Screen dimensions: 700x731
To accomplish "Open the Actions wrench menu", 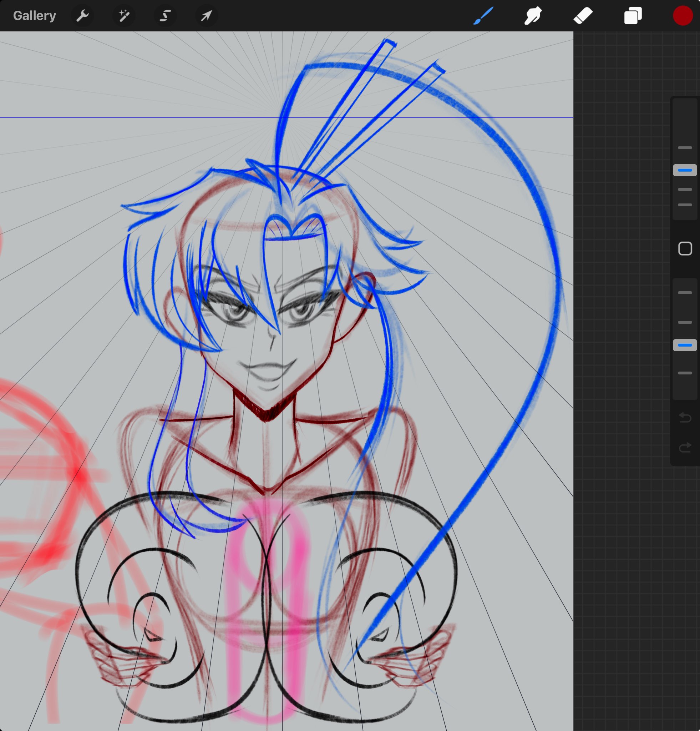I will [x=82, y=16].
